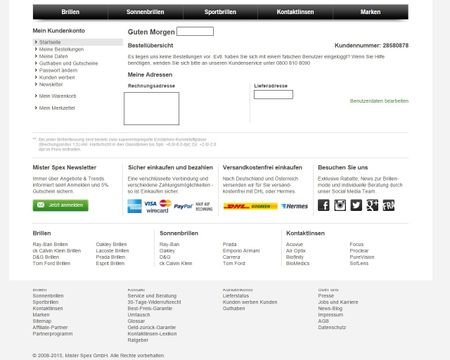Select Meine Bestellungen in account menu
The width and height of the screenshot is (450, 360).
[61, 49]
